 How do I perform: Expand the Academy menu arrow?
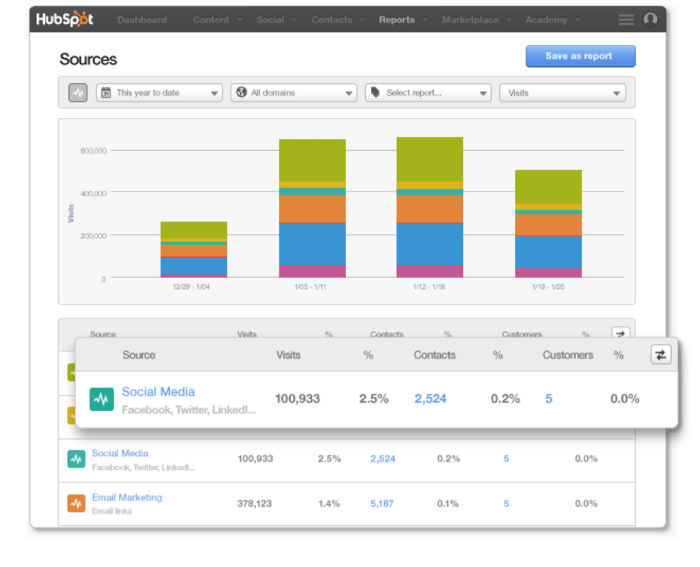pos(577,20)
